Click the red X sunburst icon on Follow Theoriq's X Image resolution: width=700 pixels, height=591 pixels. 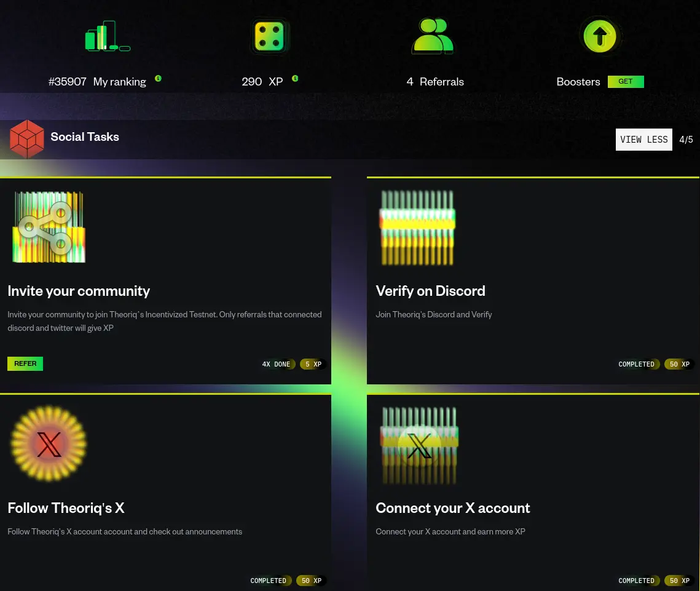click(x=49, y=443)
